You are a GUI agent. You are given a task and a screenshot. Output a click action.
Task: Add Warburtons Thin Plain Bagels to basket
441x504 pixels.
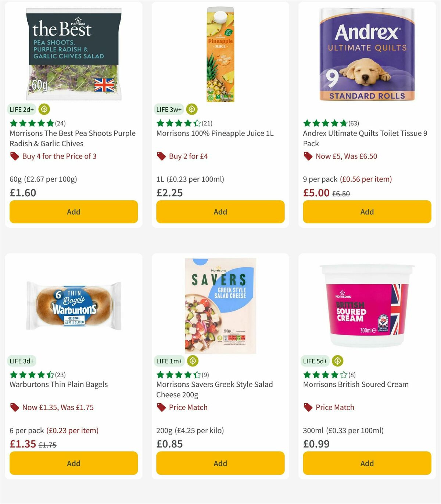[73, 463]
